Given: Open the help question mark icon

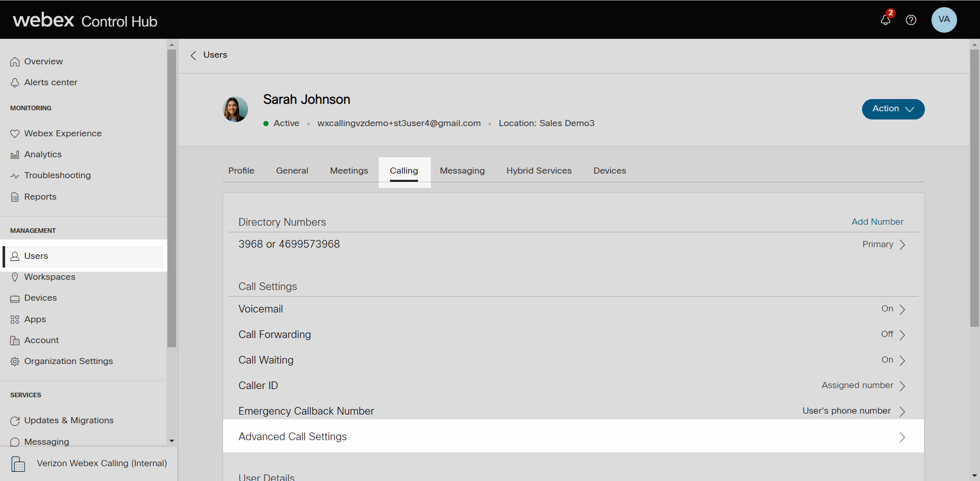Looking at the screenshot, I should click(x=911, y=20).
